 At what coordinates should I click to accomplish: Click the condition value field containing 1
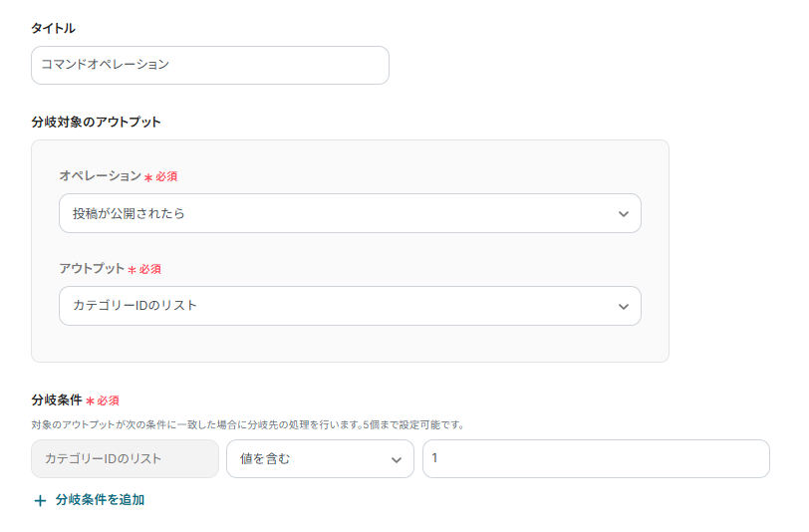click(596, 459)
